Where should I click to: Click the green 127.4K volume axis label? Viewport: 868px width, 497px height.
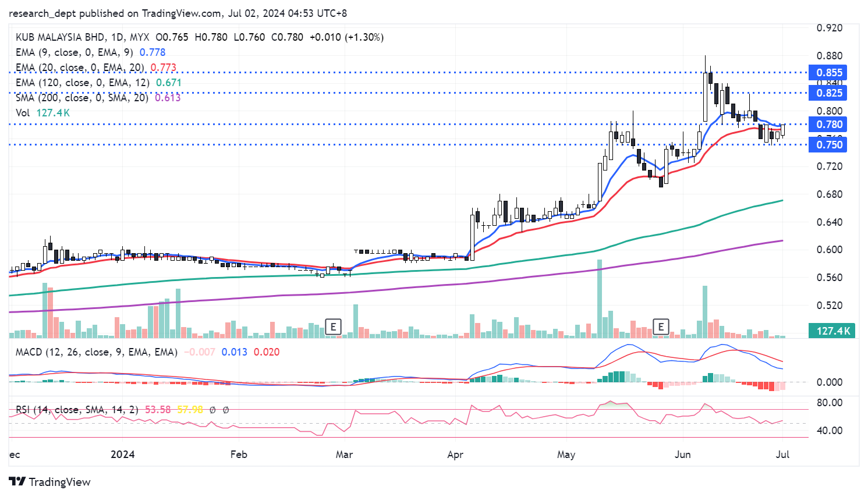click(x=832, y=331)
